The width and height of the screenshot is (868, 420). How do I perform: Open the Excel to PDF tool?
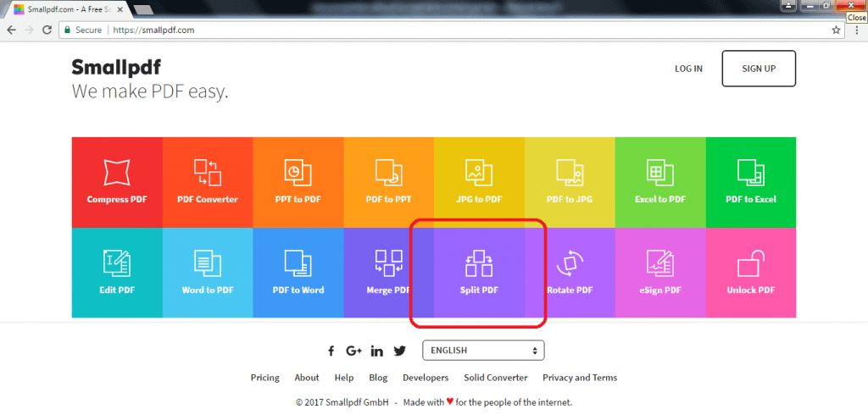point(660,182)
